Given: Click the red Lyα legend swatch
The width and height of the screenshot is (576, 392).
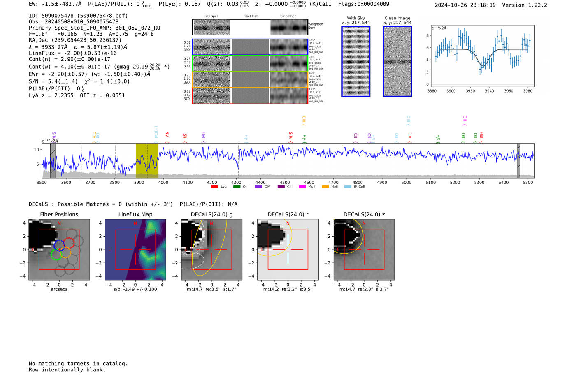Looking at the screenshot, I should 214,186.
